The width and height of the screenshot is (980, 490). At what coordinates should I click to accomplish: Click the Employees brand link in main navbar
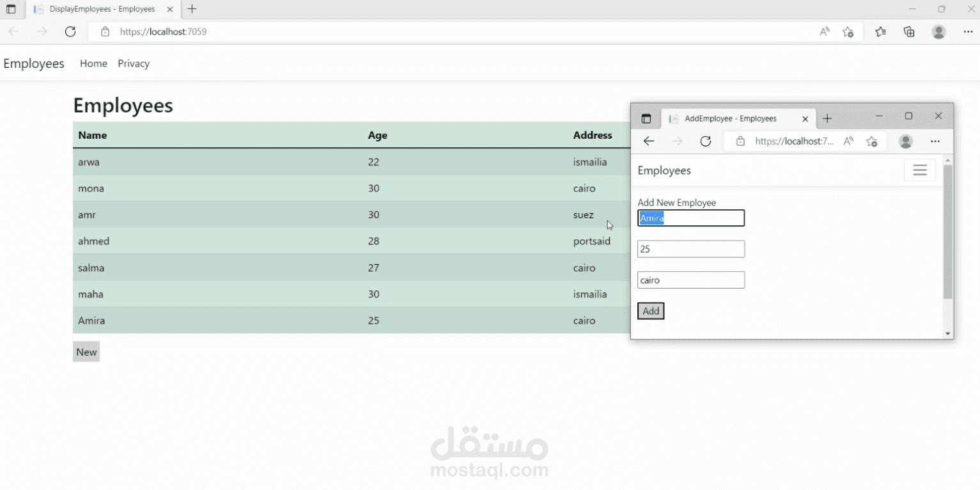coord(34,63)
